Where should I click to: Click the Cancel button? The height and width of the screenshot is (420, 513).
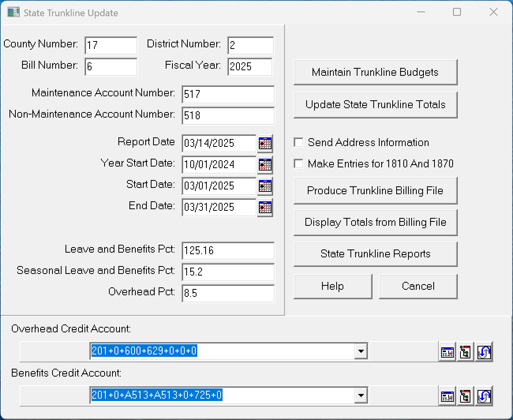pos(418,286)
